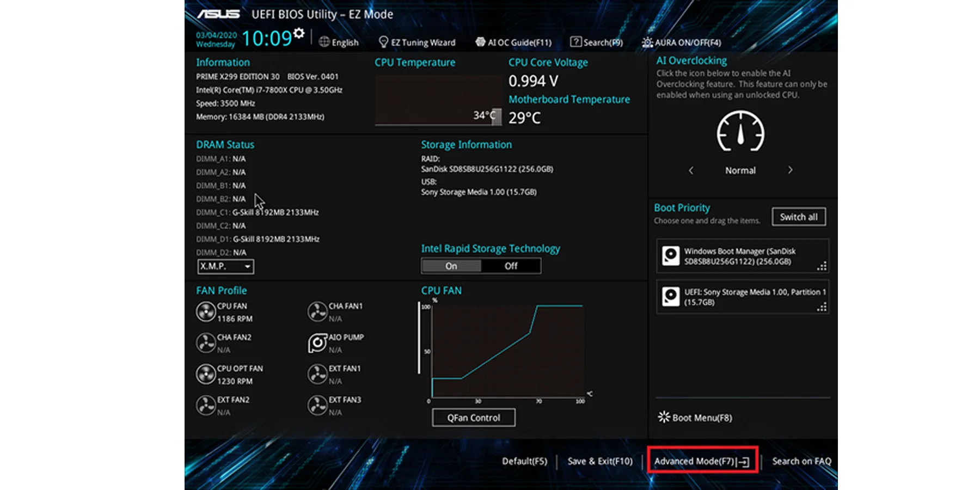The width and height of the screenshot is (980, 490).
Task: Open QFan Control
Action: tap(473, 417)
